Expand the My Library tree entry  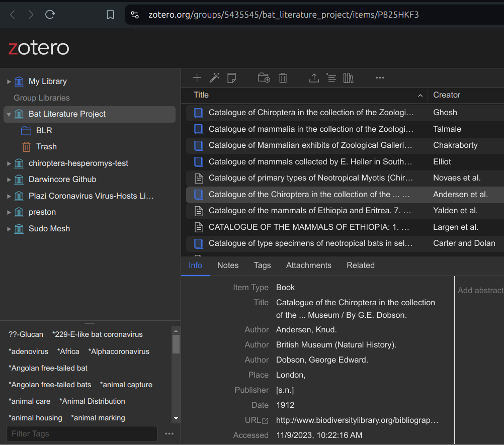click(9, 81)
